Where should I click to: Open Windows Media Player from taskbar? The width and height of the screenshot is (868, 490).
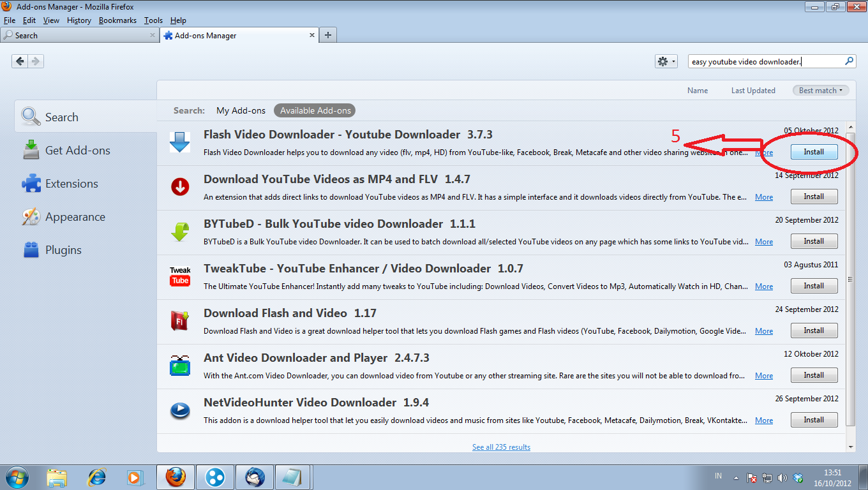(x=135, y=477)
